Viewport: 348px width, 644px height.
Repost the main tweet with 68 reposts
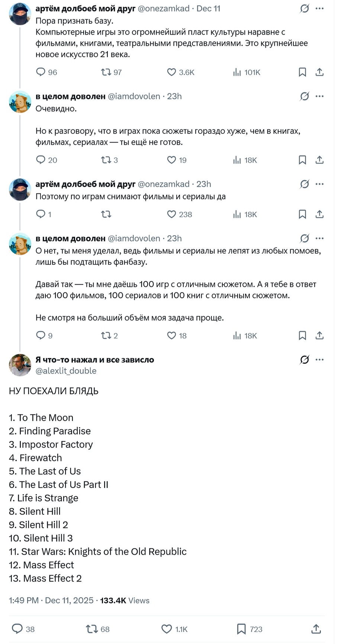point(91,629)
